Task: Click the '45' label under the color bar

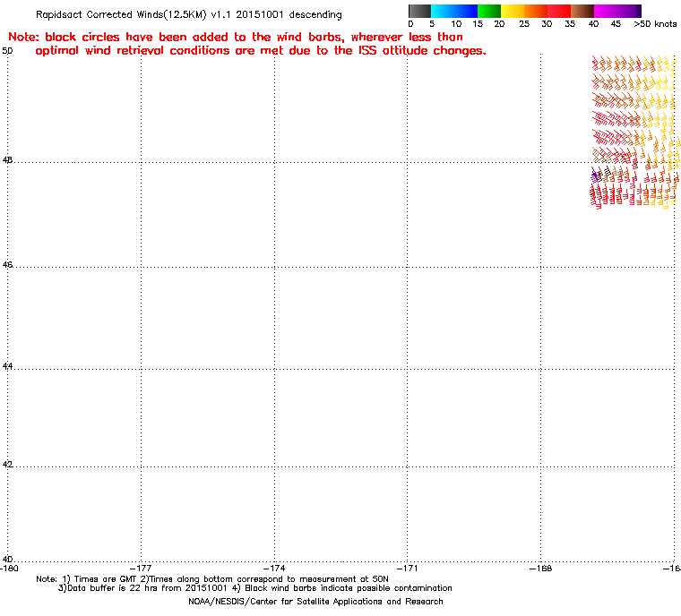Action: (x=616, y=24)
